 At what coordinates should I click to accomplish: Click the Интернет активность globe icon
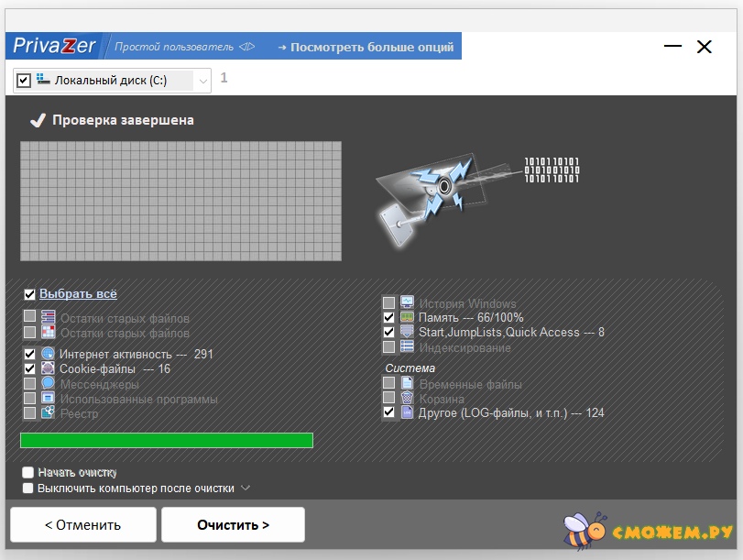point(48,354)
